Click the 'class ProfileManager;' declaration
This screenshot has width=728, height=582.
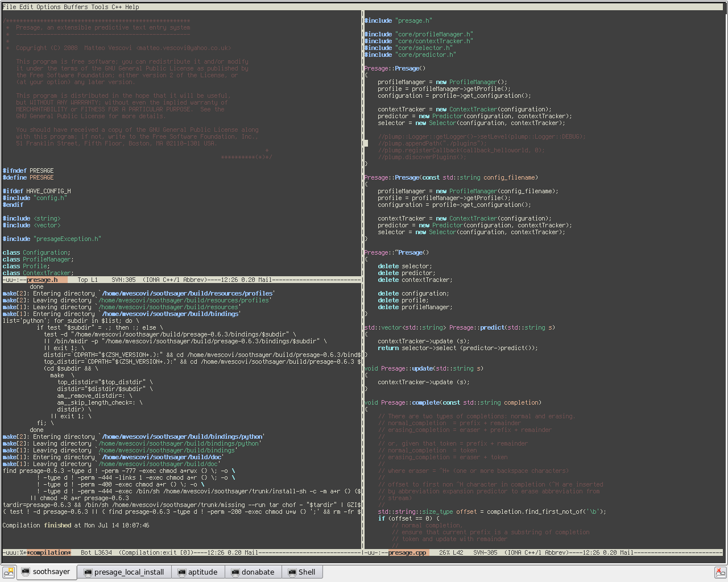(38, 259)
